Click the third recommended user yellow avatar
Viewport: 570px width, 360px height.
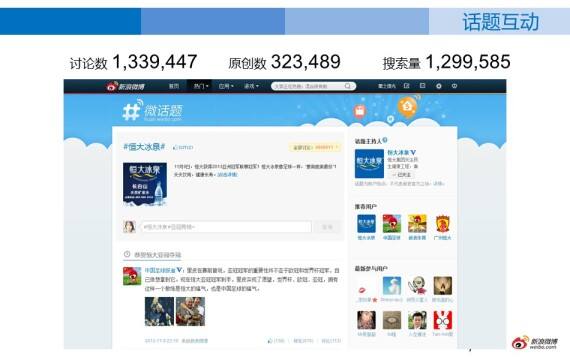(417, 224)
